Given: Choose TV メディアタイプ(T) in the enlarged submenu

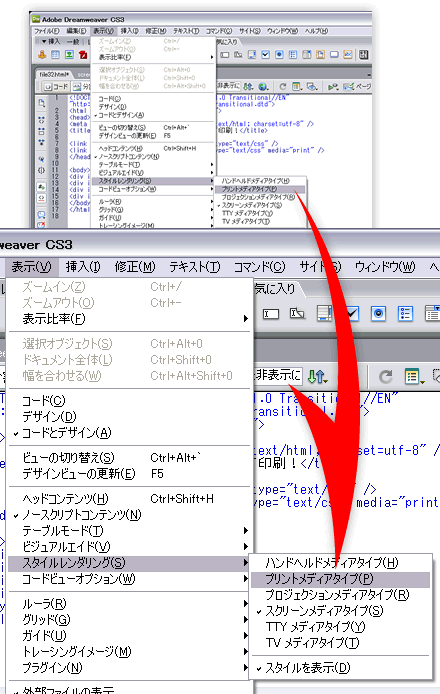Looking at the screenshot, I should click(x=341, y=643).
